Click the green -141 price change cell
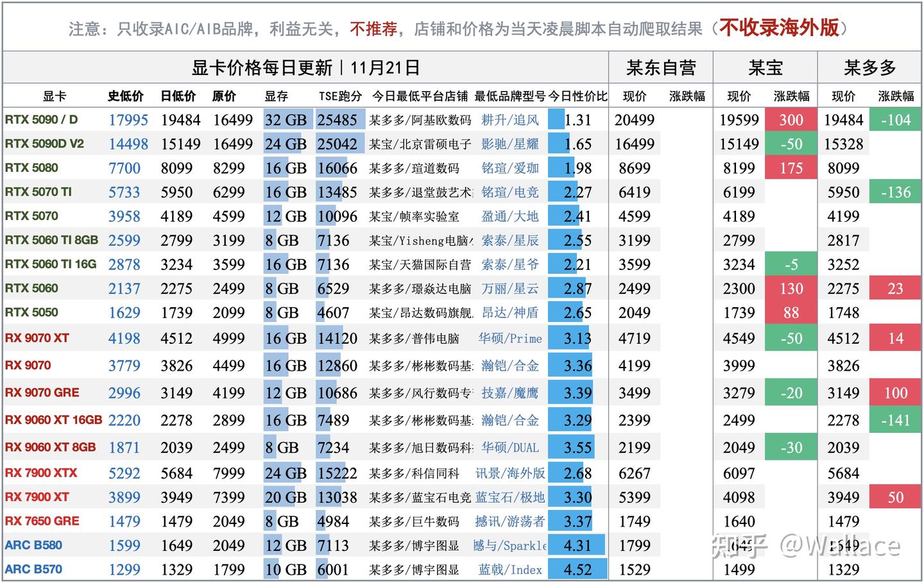Image resolution: width=924 pixels, height=583 pixels. click(x=896, y=420)
